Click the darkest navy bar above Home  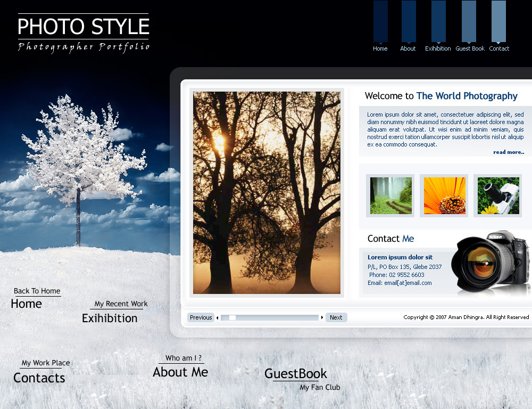[x=380, y=21]
